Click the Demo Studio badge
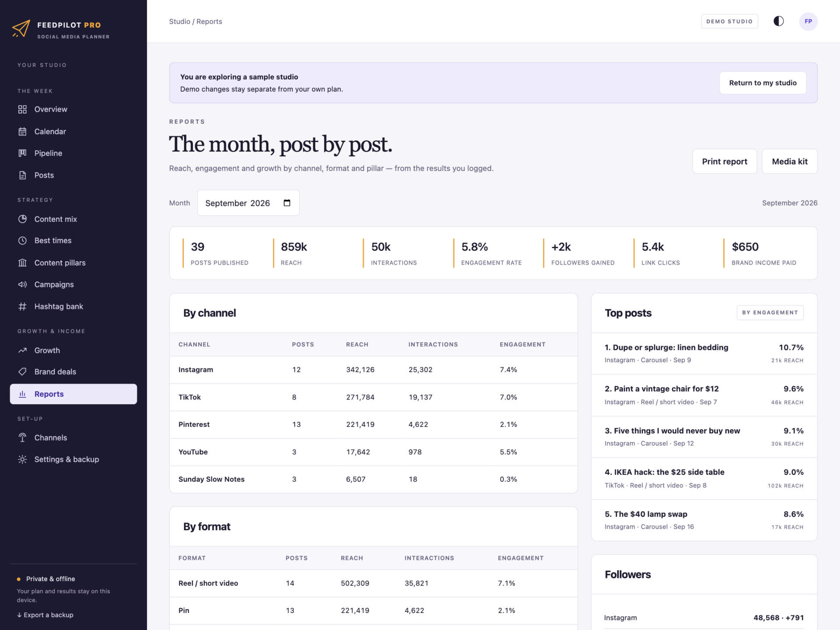Image resolution: width=840 pixels, height=630 pixels. pos(729,21)
